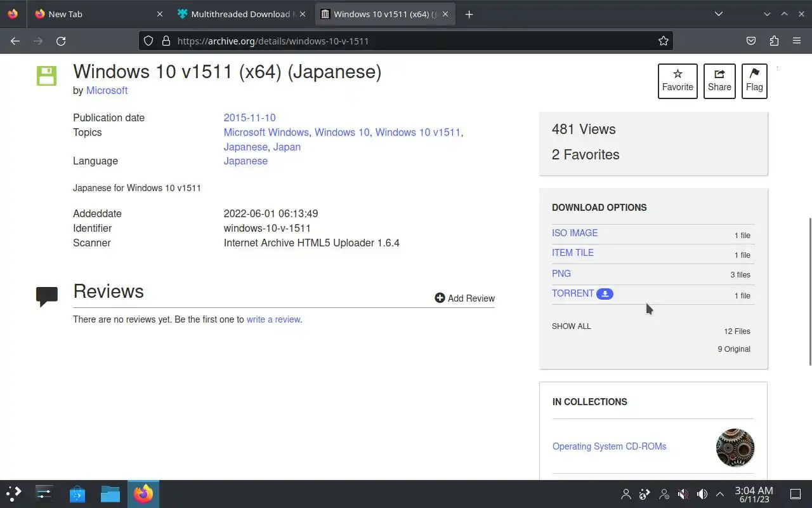Open the Firefox hamburger application menu

coord(797,41)
